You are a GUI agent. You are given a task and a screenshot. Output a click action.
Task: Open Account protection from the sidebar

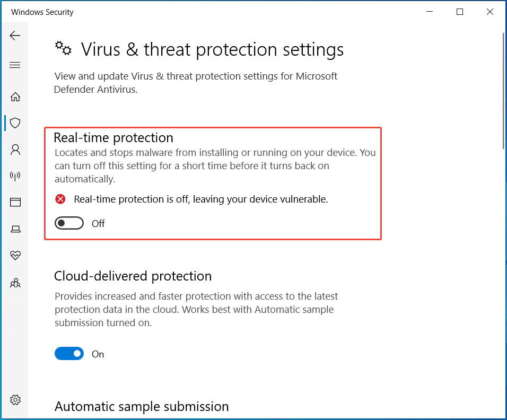(x=15, y=149)
